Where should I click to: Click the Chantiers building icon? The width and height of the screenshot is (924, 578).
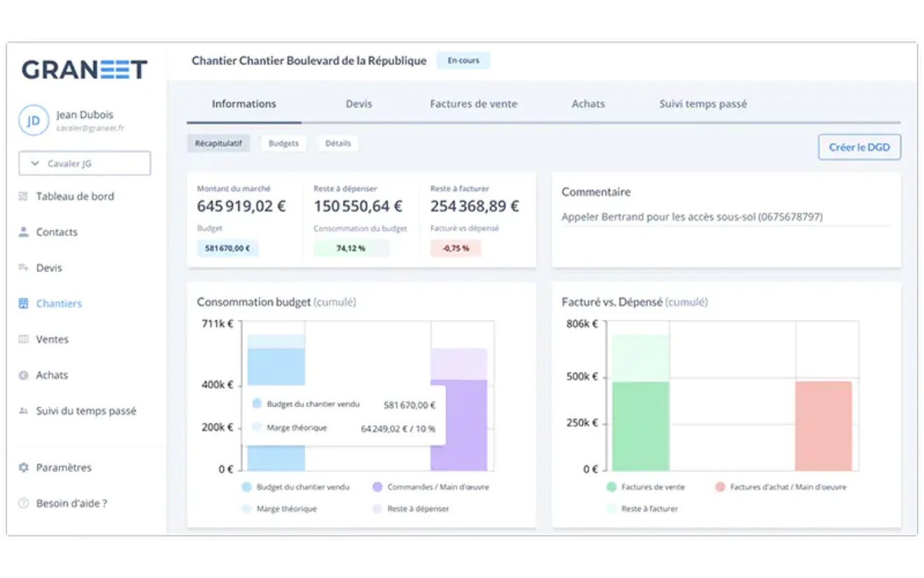tap(23, 303)
